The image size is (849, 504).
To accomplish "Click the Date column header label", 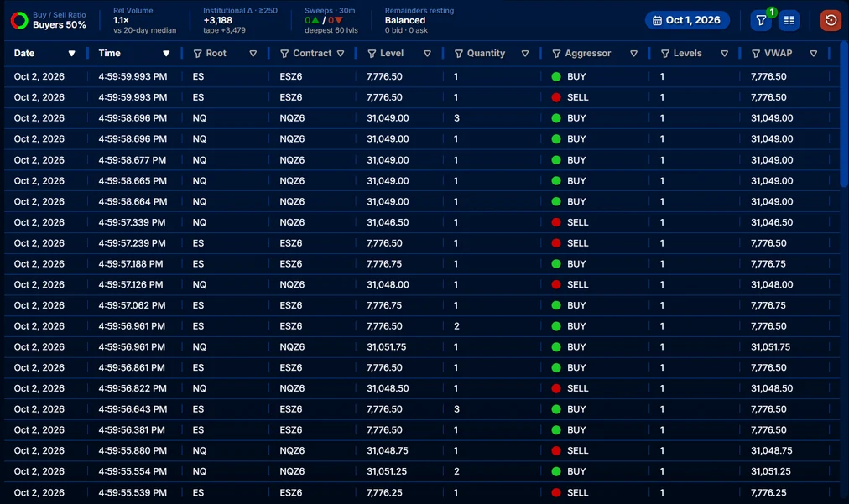I will [24, 53].
